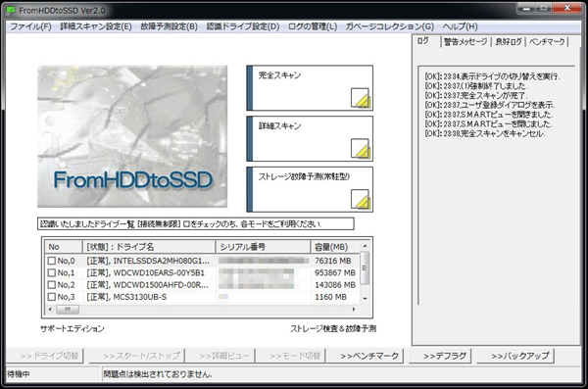
Task: Start the 完全スキャン mode panel
Action: (310, 88)
